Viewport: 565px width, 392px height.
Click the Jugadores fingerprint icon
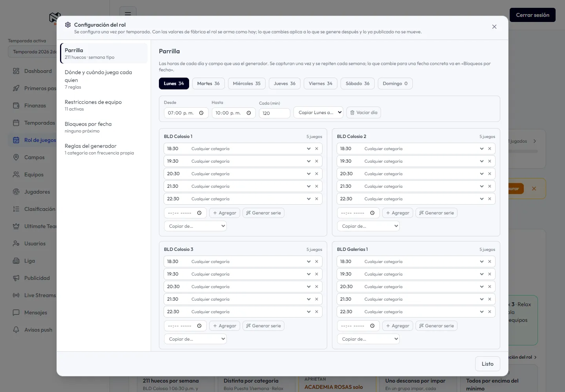16,192
